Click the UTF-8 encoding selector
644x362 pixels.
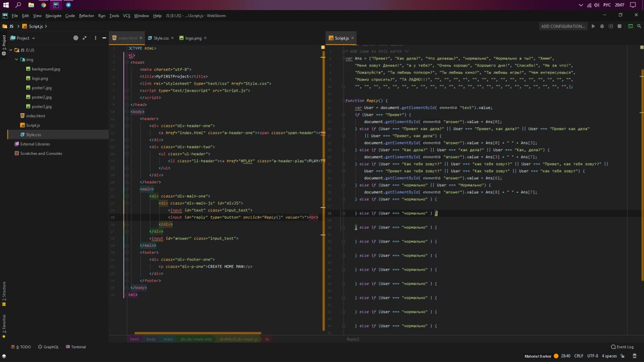tap(593, 355)
